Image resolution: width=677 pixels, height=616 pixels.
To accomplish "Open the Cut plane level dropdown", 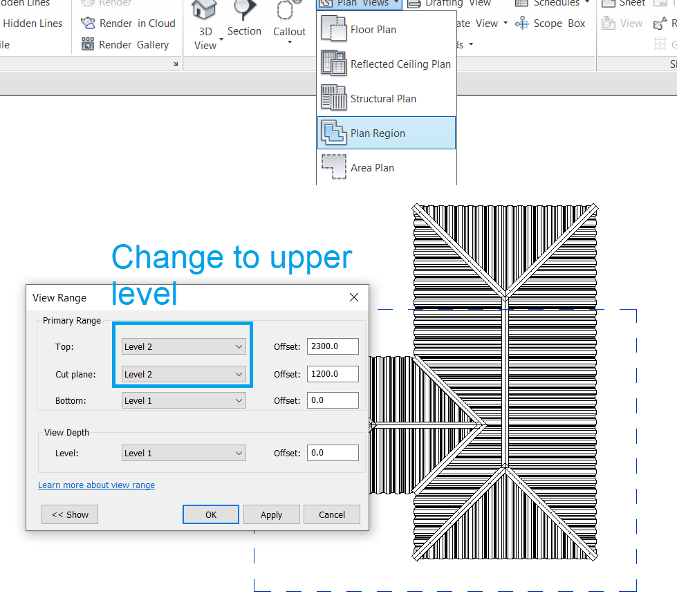I will 238,374.
